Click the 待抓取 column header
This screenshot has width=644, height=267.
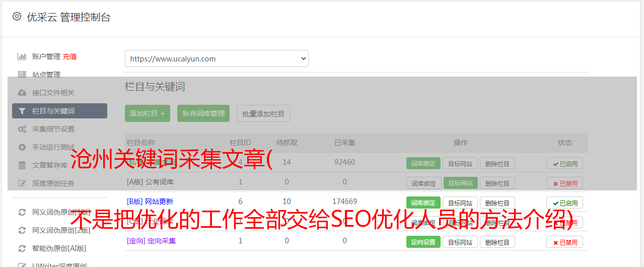[x=287, y=143]
